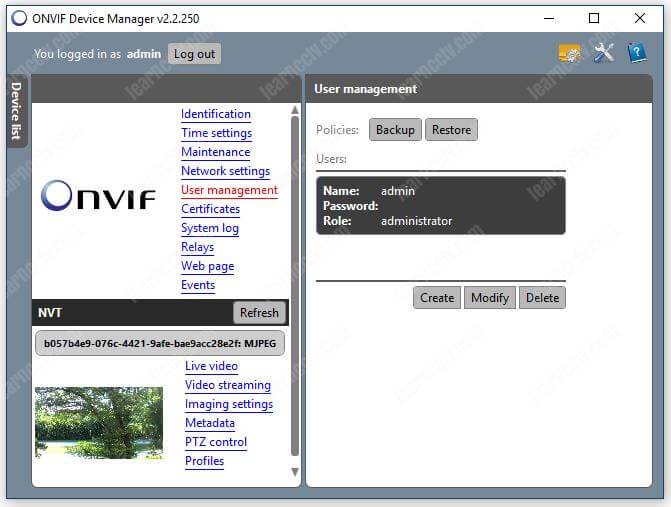This screenshot has width=671, height=507.
Task: Click the 'User management' panel heading
Action: [x=365, y=89]
